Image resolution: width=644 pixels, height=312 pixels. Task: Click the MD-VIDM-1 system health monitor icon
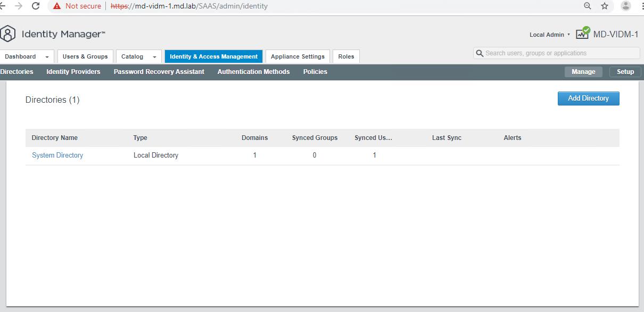coord(583,33)
